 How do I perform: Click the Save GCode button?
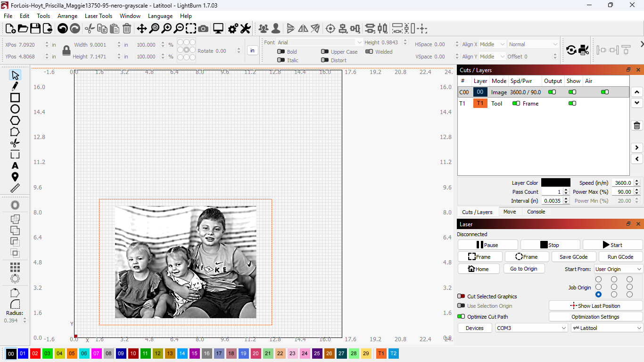(x=573, y=257)
